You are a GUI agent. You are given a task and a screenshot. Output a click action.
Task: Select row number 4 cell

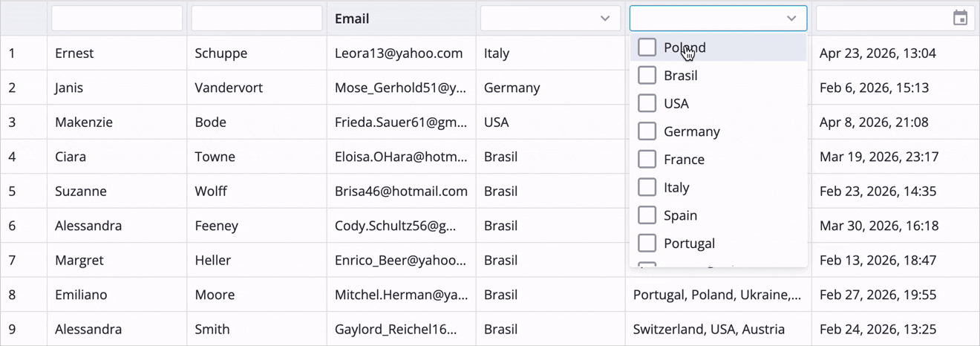coord(24,157)
